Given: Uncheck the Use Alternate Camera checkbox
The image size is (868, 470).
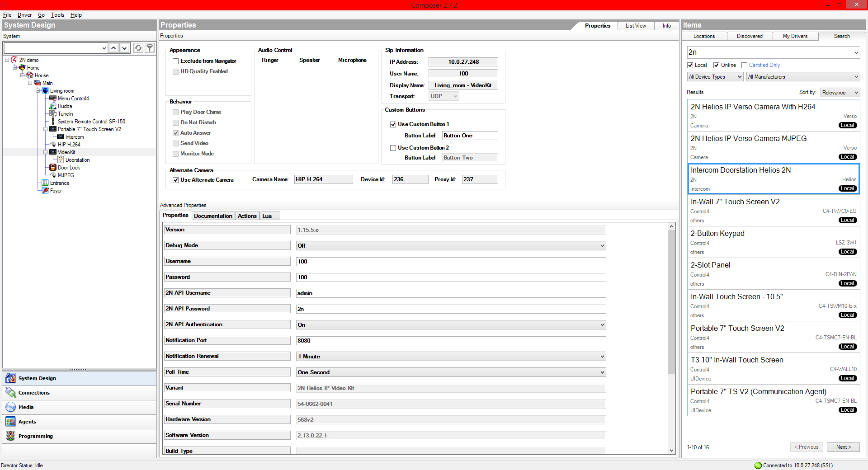Looking at the screenshot, I should pos(176,180).
